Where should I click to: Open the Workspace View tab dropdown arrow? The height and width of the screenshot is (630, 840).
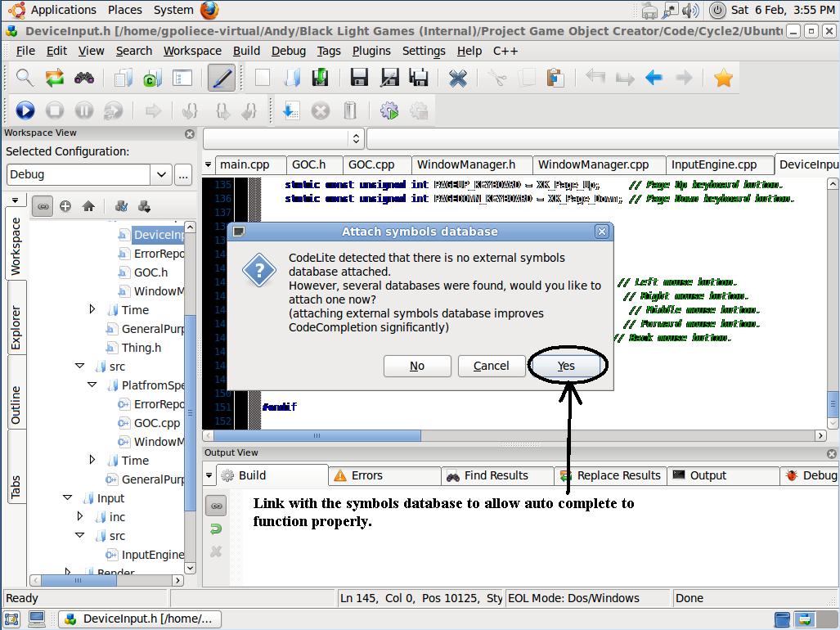pos(15,200)
